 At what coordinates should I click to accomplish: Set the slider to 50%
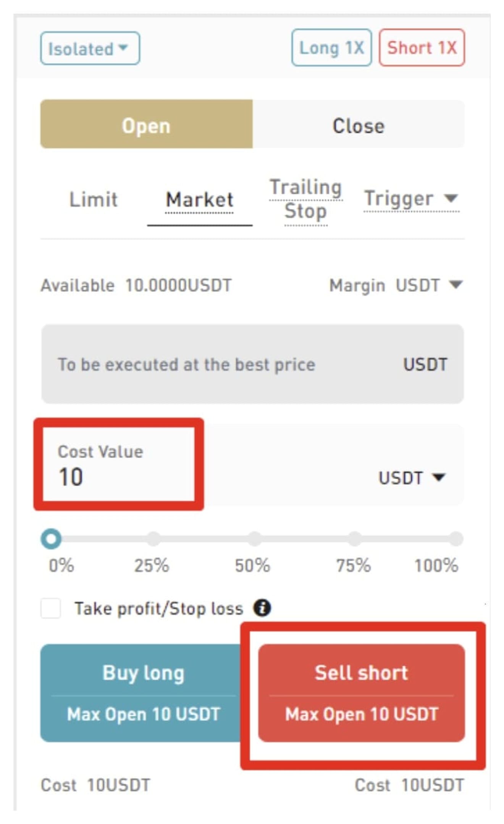[x=254, y=539]
